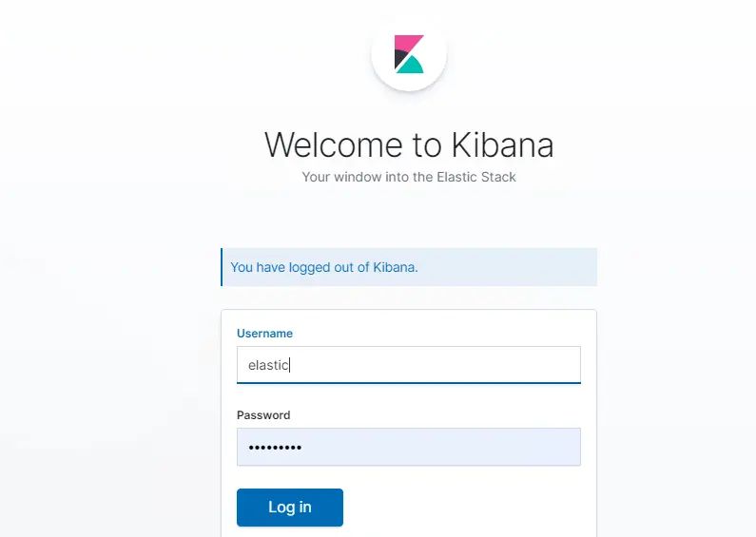Click "Elastic Stack" in the subtitle text
This screenshot has height=537, width=756.
[475, 177]
